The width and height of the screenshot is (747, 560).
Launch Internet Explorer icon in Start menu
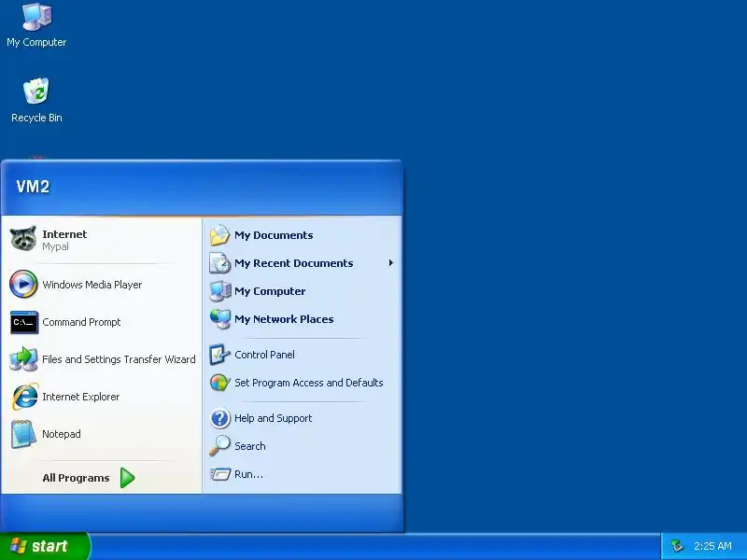click(24, 396)
